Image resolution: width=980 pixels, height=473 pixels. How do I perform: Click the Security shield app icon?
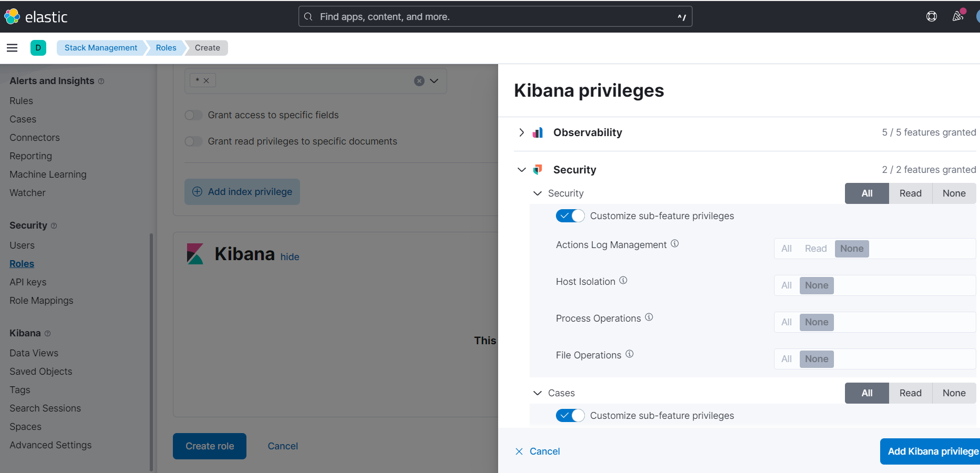538,169
